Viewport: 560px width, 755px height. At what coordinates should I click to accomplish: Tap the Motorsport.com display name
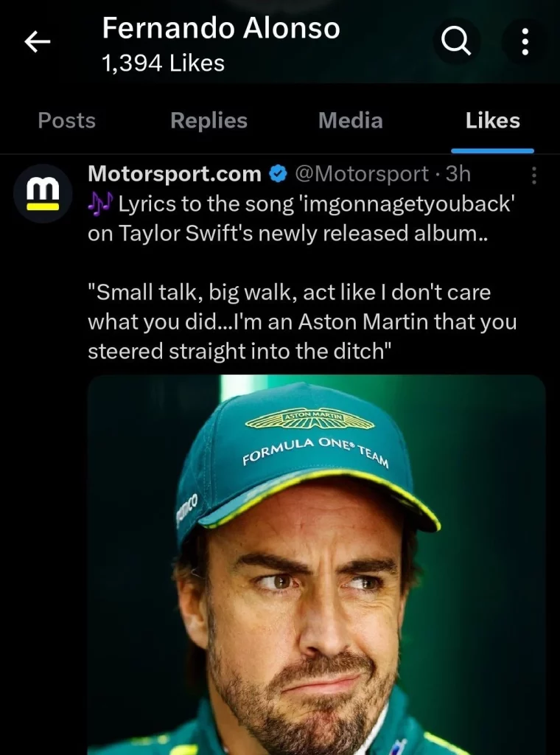click(175, 174)
